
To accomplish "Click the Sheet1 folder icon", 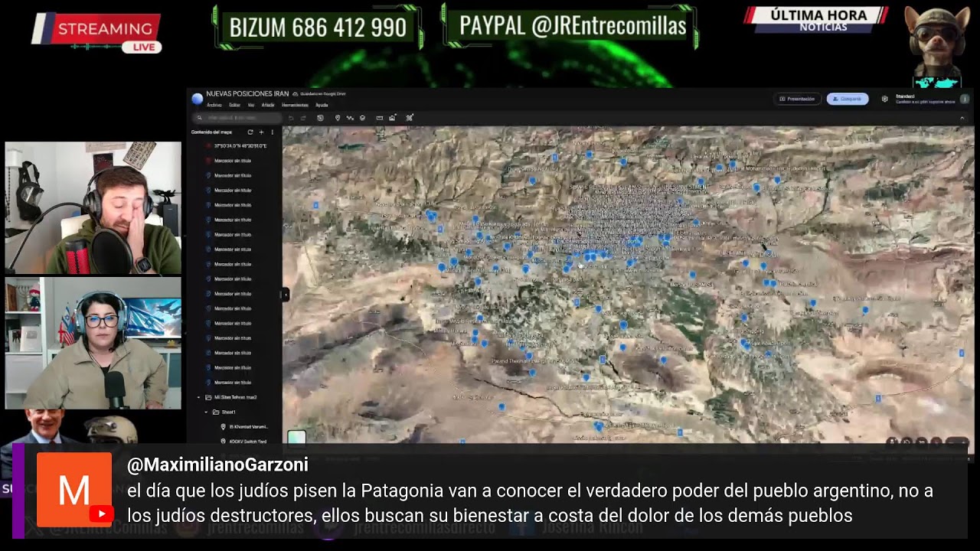I will [216, 412].
